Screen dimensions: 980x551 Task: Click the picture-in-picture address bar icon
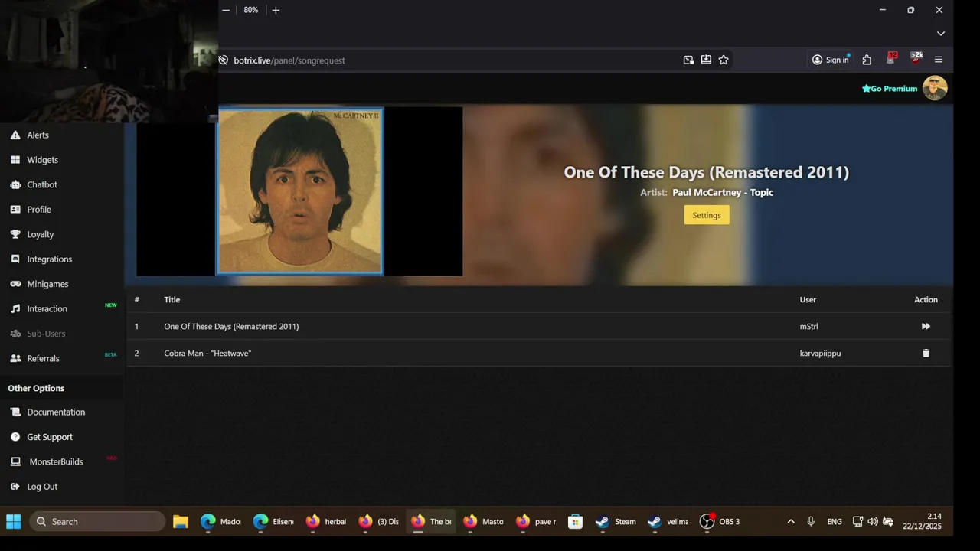[x=688, y=60]
